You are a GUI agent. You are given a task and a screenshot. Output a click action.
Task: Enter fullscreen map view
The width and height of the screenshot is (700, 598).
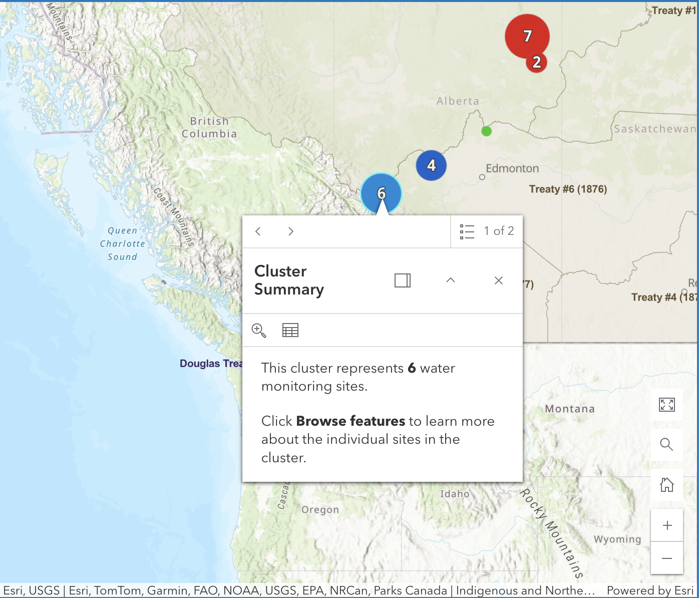pos(666,405)
